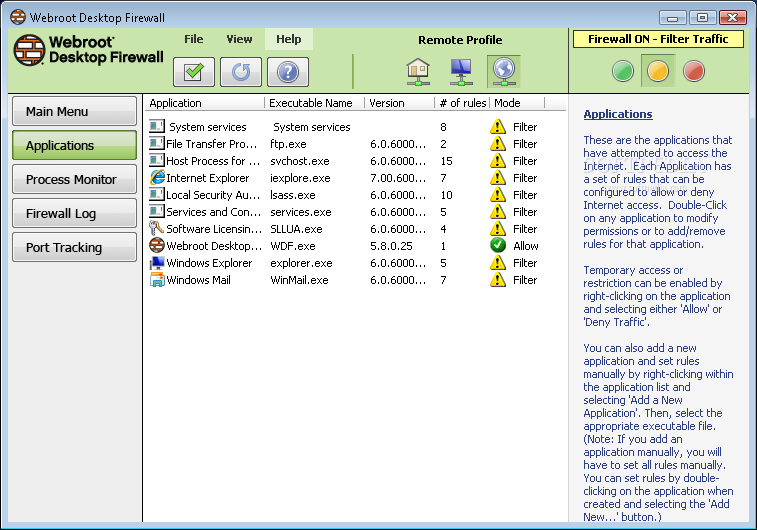Image resolution: width=757 pixels, height=530 pixels.
Task: Click the Host Process row icon
Action: [157, 160]
